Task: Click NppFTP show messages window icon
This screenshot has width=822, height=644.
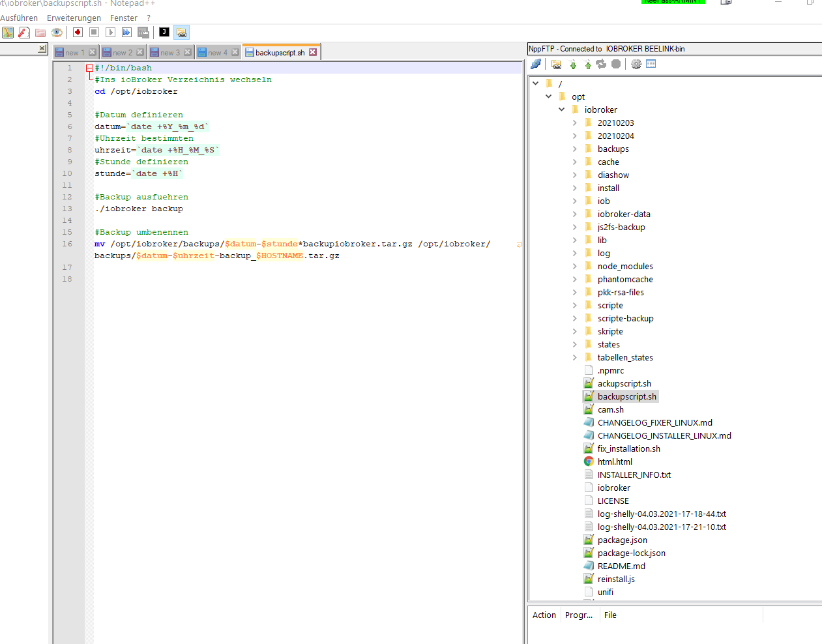Action: [x=651, y=64]
